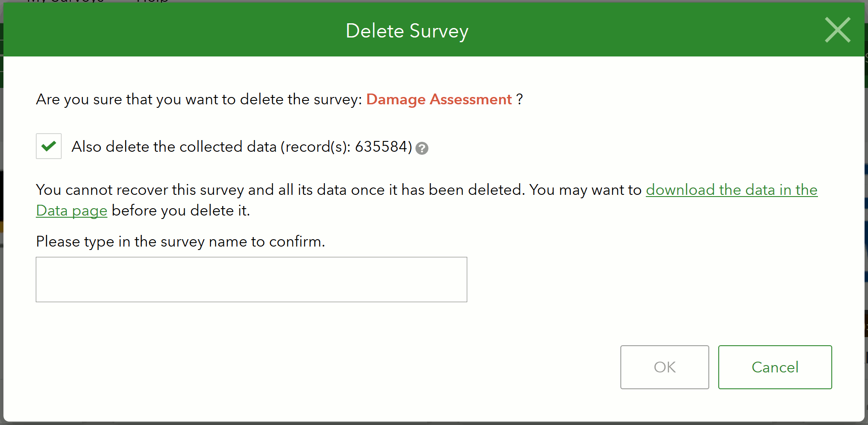Viewport: 868px width, 425px height.
Task: Confirm deletion with the OK button
Action: [664, 367]
